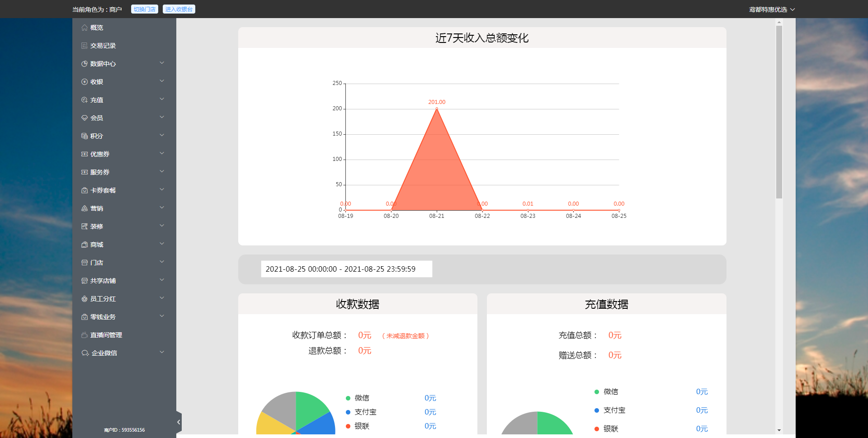Click the green 微信 legend dot under 收款数据
This screenshot has width=868, height=438.
point(348,398)
